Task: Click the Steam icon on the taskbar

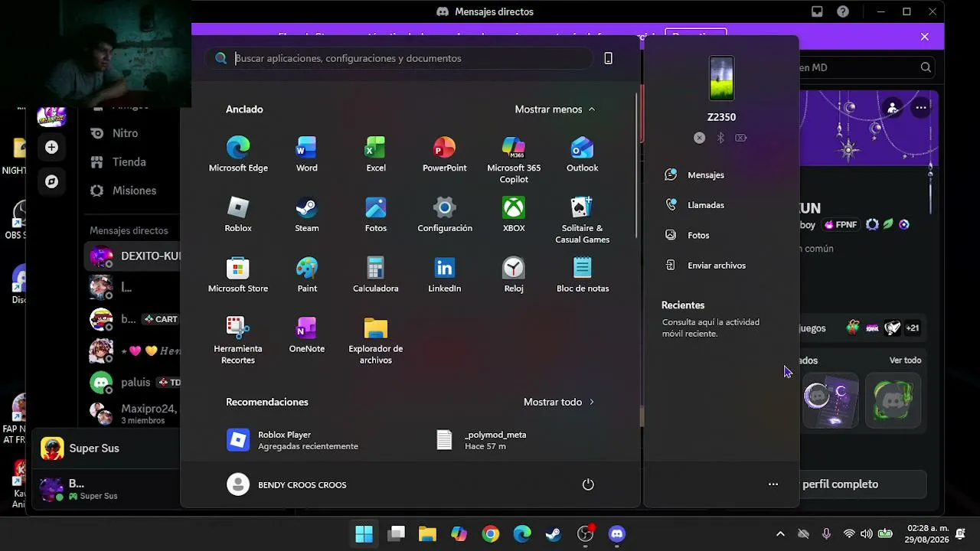Action: [x=554, y=534]
